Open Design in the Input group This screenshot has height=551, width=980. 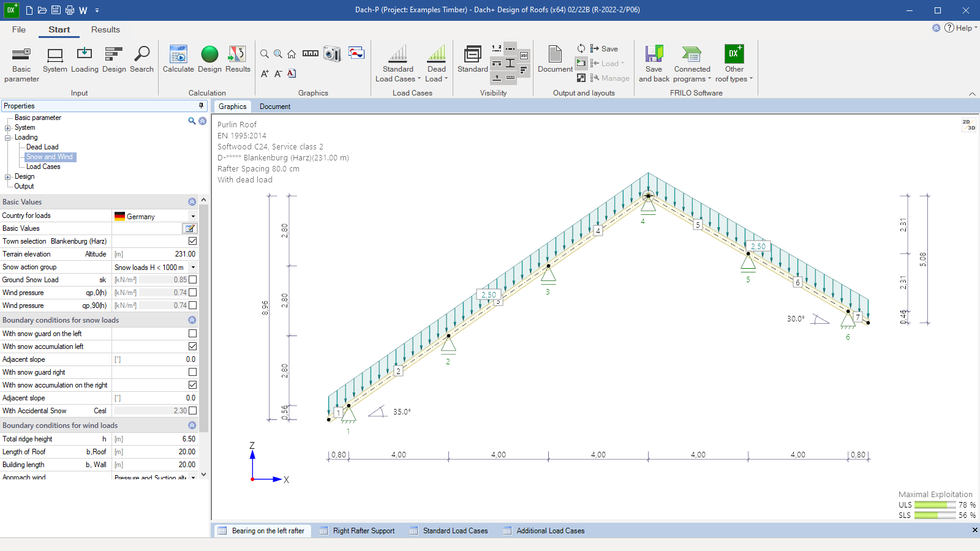coord(114,60)
